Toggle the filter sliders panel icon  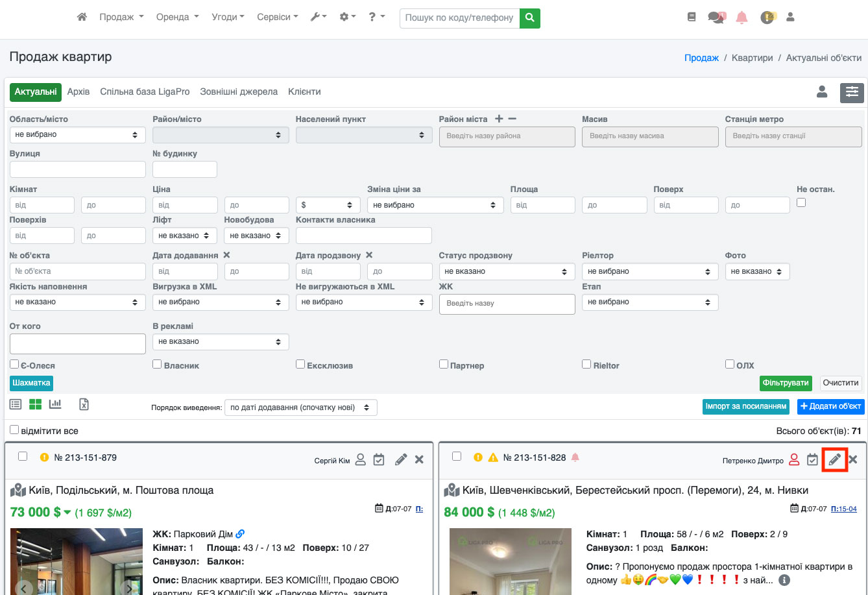(852, 93)
